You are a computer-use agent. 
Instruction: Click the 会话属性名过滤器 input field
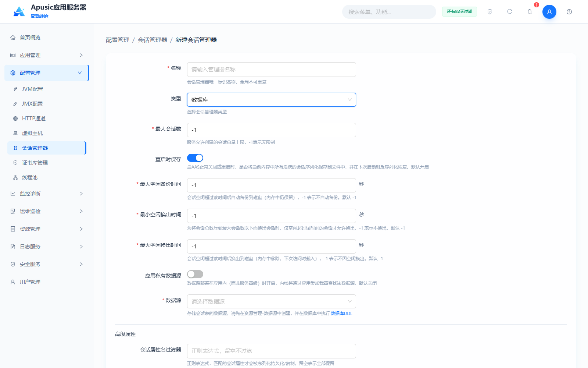tap(272, 351)
